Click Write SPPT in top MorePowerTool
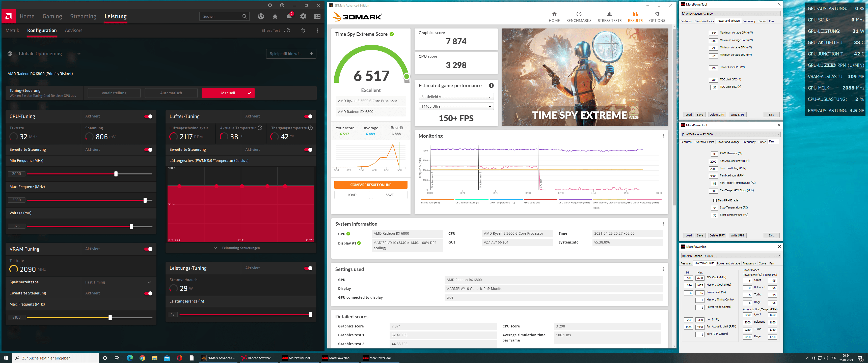This screenshot has width=868, height=363. coord(737,114)
